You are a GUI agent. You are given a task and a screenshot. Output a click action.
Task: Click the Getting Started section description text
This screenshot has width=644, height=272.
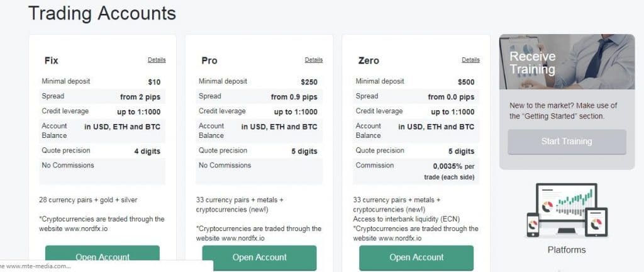pyautogui.click(x=563, y=110)
